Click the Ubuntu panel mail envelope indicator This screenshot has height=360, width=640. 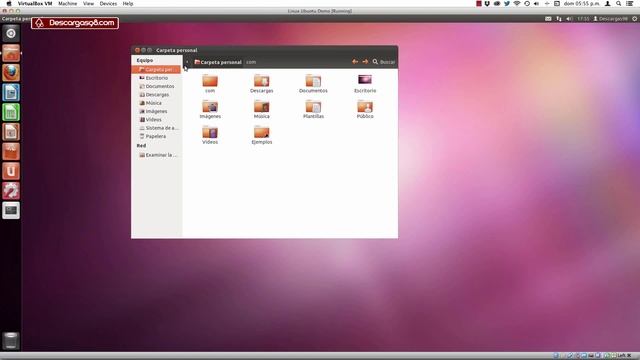tap(548, 19)
